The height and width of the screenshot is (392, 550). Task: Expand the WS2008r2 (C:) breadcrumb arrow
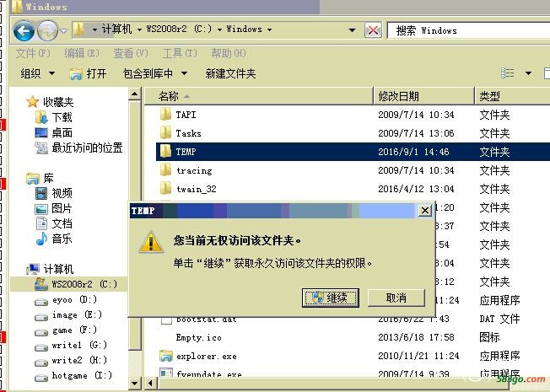(219, 30)
